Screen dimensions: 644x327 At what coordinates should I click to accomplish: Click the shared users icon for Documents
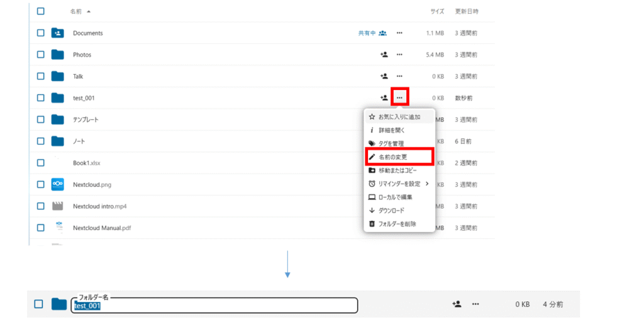(382, 33)
